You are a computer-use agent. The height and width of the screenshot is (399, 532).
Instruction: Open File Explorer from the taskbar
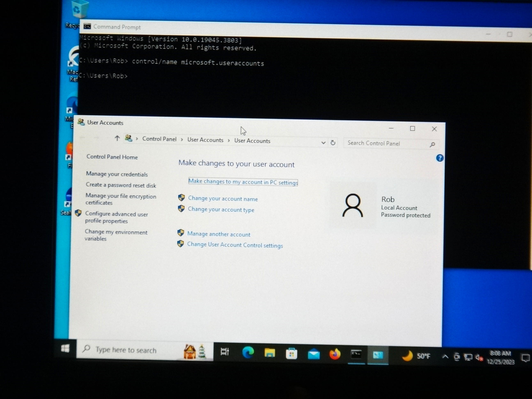coord(270,353)
